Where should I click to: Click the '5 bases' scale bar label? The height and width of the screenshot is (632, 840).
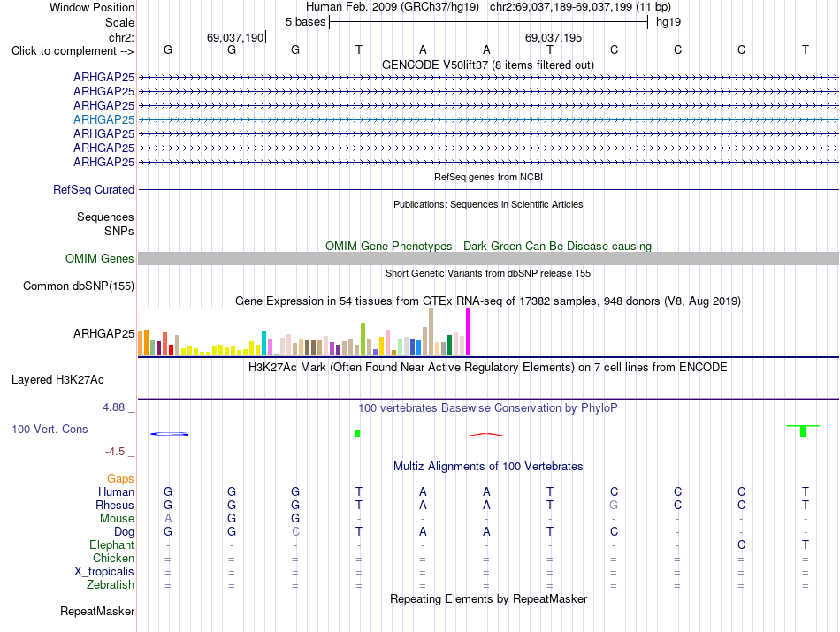coord(305,22)
